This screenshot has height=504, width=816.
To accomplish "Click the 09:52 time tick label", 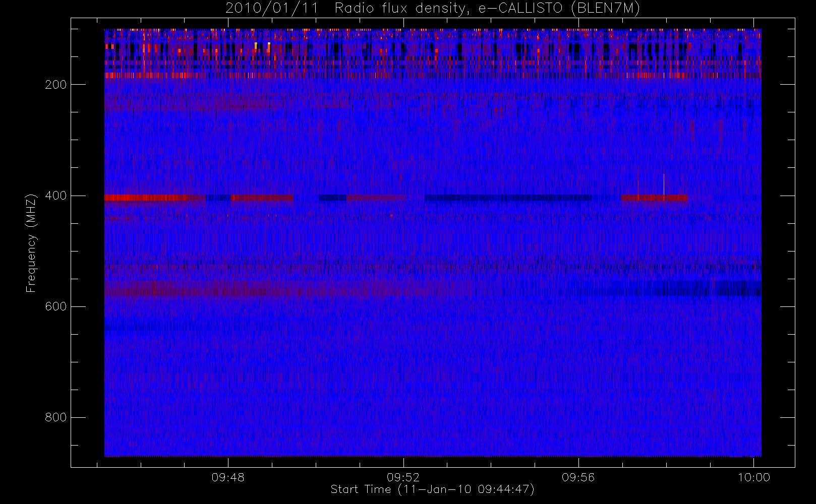I will [x=403, y=477].
